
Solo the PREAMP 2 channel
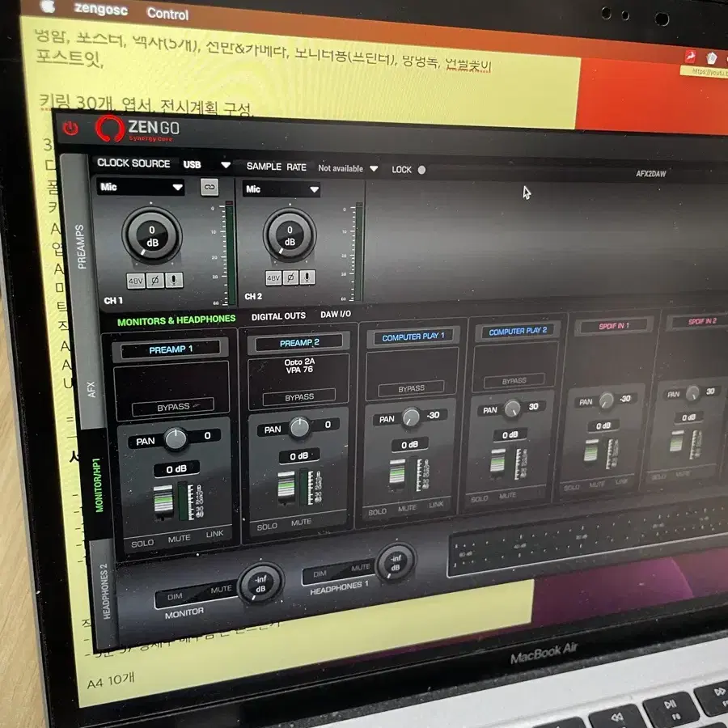click(x=267, y=527)
